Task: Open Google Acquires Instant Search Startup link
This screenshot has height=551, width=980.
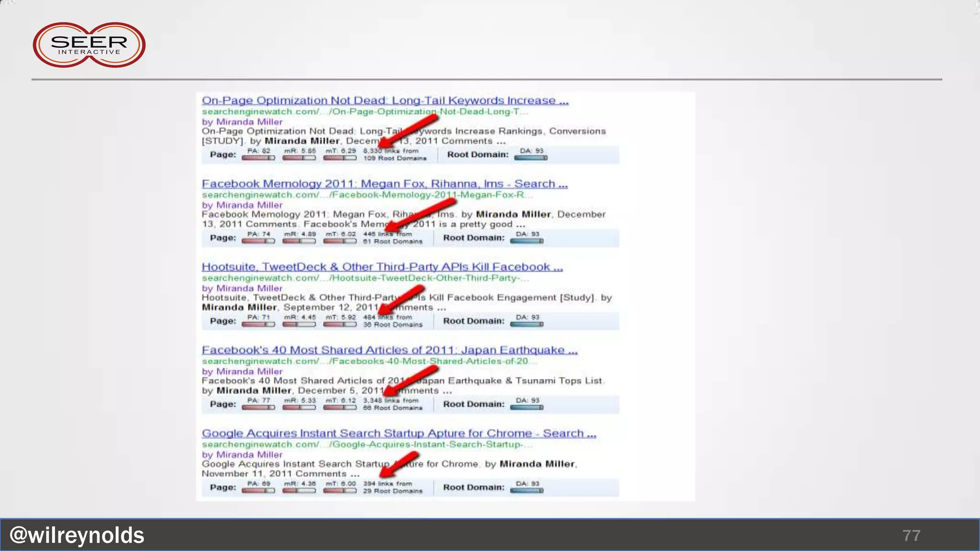Action: (x=399, y=433)
